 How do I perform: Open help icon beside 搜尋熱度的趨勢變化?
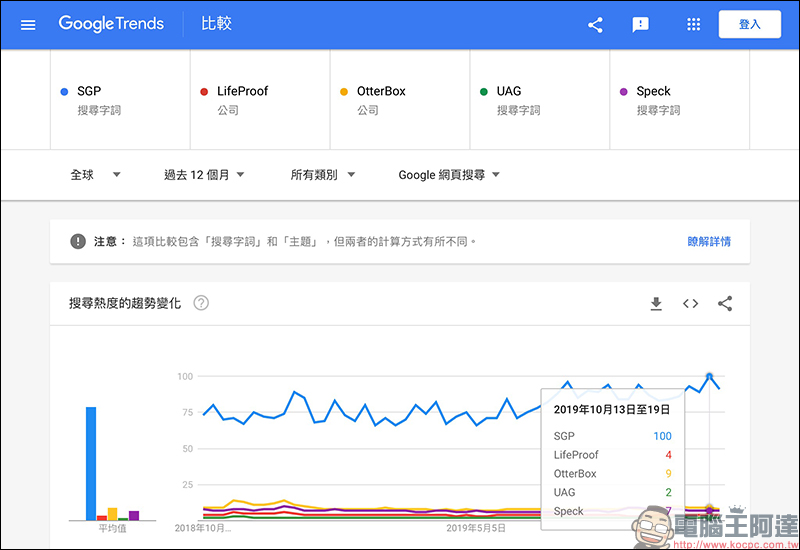tap(201, 303)
